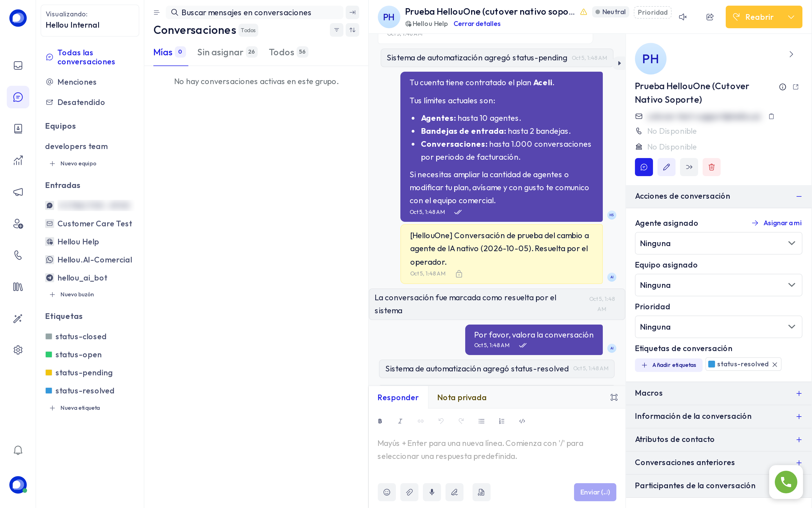Screen dimensions: 812x508
Task: Click Añadir etiquetas button
Action: click(668, 365)
